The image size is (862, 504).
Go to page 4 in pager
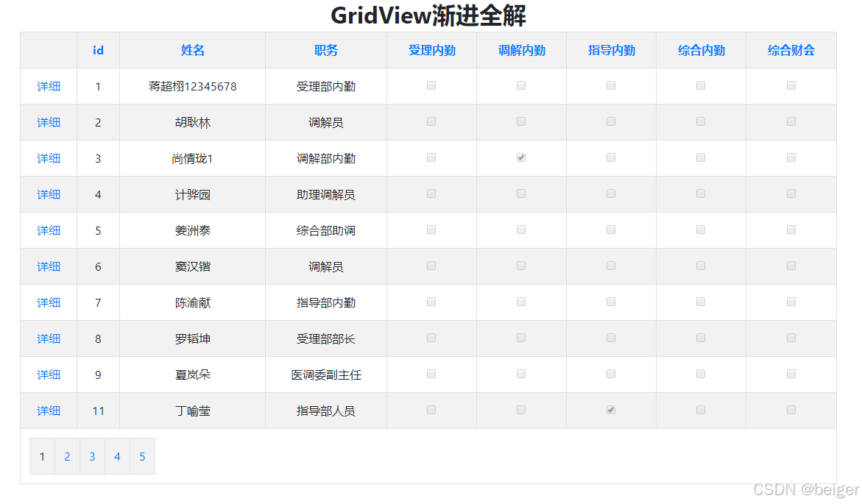click(x=117, y=456)
